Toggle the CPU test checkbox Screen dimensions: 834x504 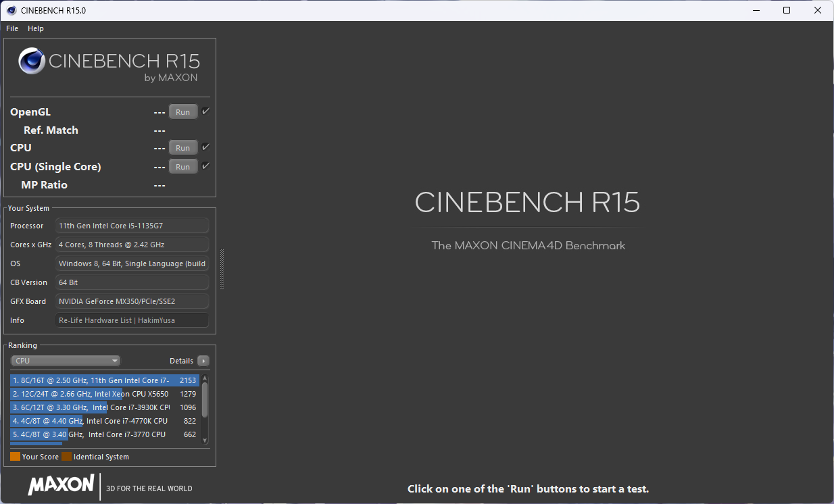click(205, 147)
